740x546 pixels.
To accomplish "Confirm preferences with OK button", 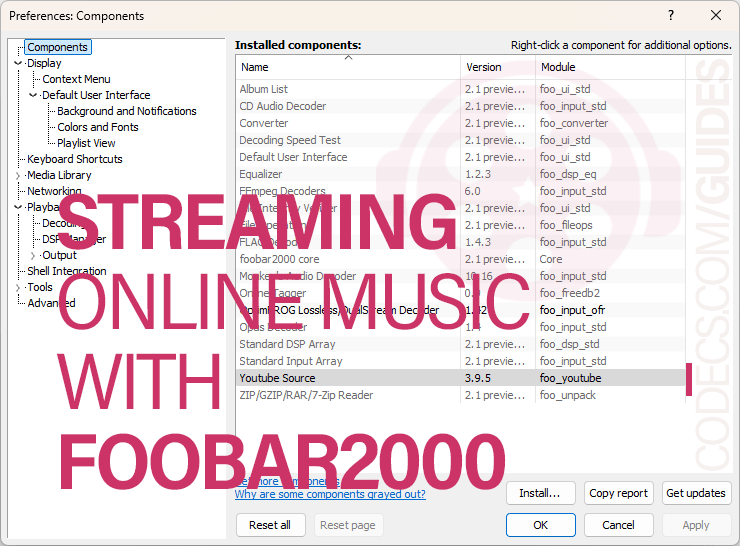I will pyautogui.click(x=540, y=525).
